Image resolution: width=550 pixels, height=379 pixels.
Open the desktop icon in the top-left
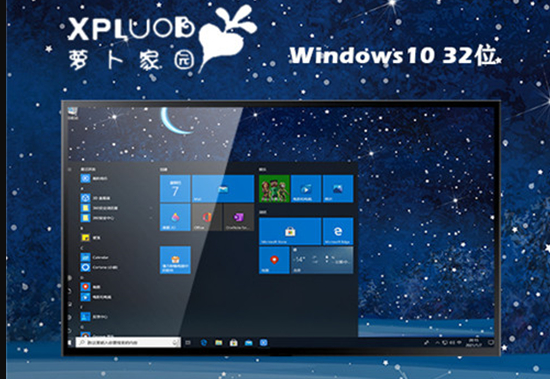coord(73,113)
